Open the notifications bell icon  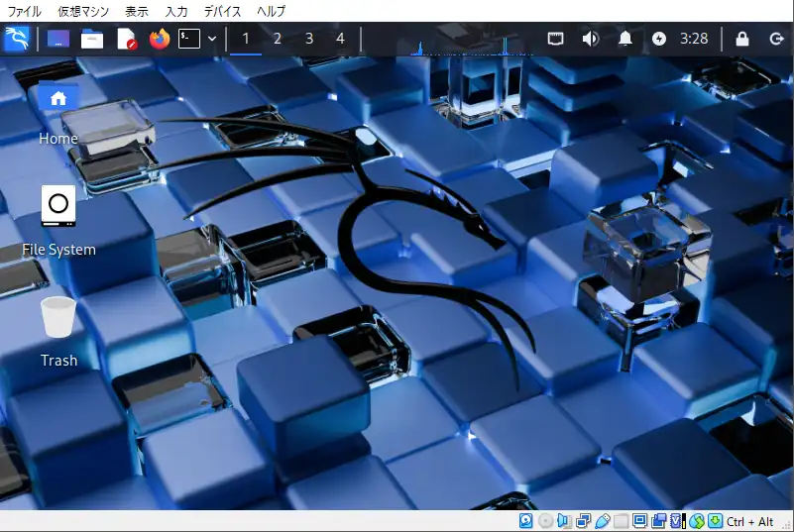pyautogui.click(x=625, y=39)
